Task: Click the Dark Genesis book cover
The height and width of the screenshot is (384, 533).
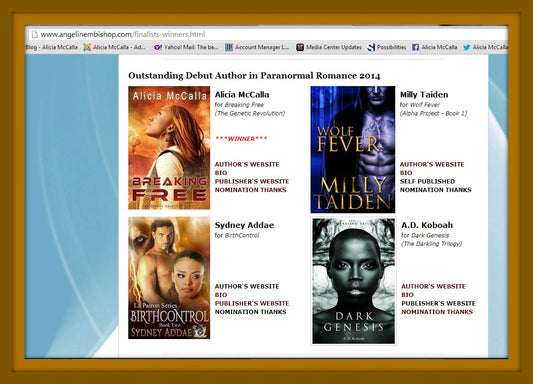Action: [x=354, y=281]
